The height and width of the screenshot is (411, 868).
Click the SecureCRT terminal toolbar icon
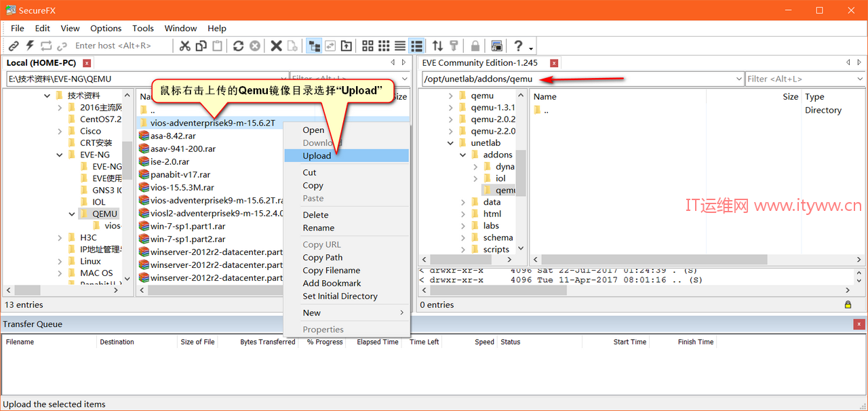pyautogui.click(x=496, y=46)
